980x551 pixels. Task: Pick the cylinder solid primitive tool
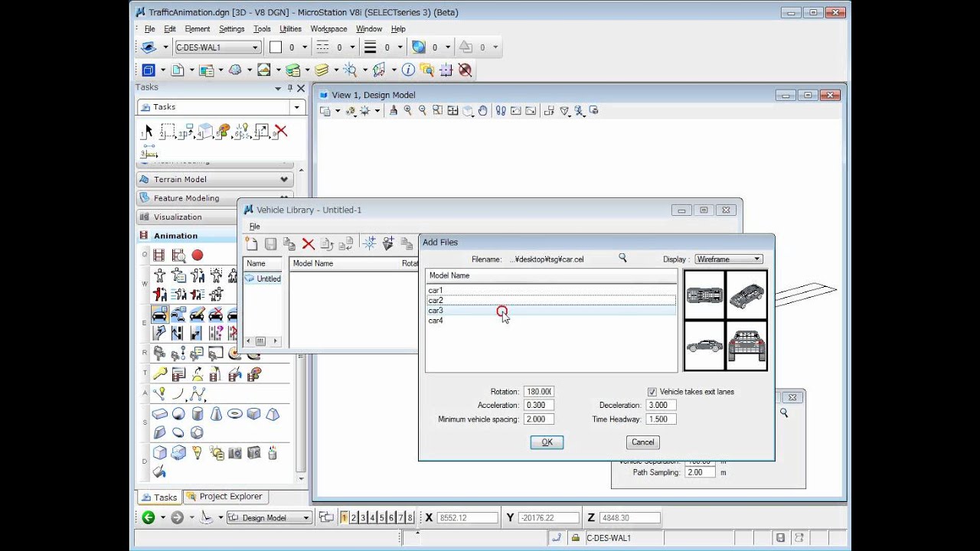tap(198, 414)
